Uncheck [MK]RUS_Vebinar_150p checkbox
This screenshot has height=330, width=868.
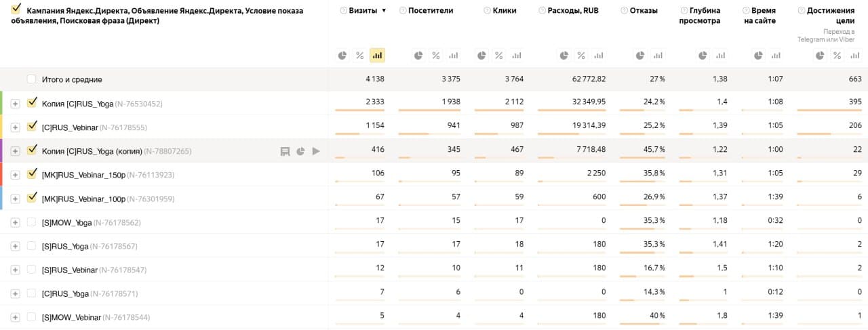31,174
